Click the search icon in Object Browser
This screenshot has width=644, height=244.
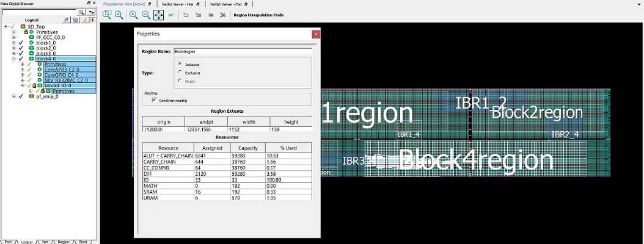tap(81, 12)
